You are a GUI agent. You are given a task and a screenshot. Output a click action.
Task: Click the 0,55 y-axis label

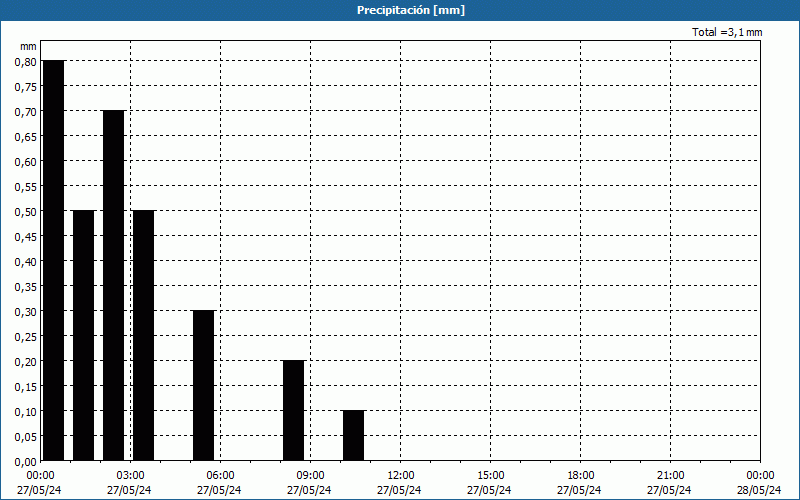point(26,187)
